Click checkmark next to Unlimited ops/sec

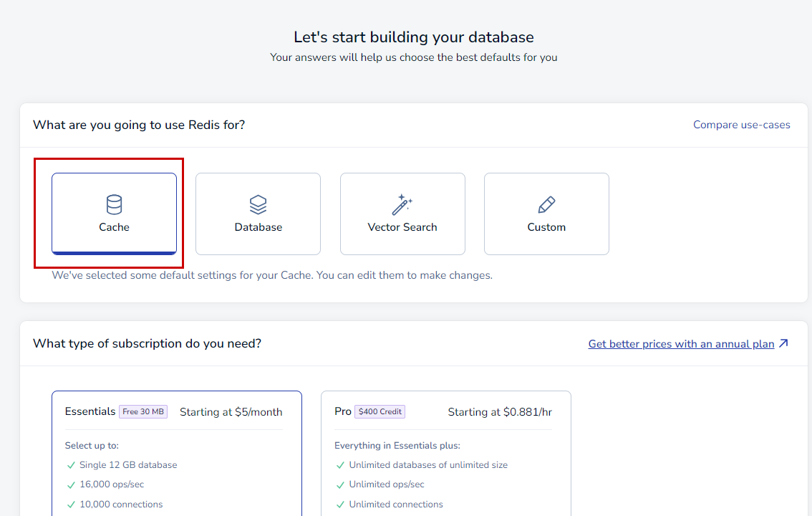[340, 485]
